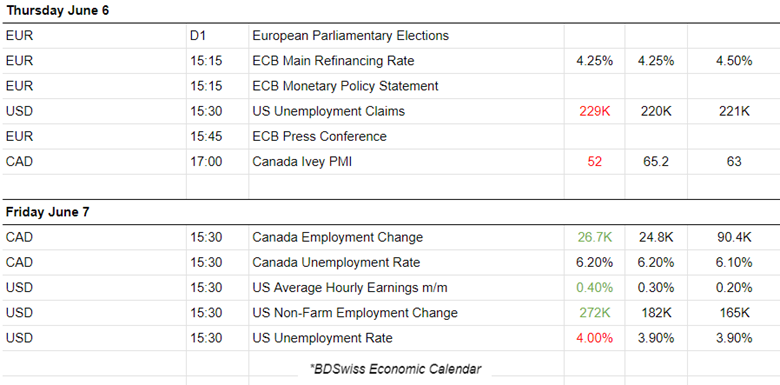Click ECB Press Conference event
780x385 pixels.
tap(319, 136)
